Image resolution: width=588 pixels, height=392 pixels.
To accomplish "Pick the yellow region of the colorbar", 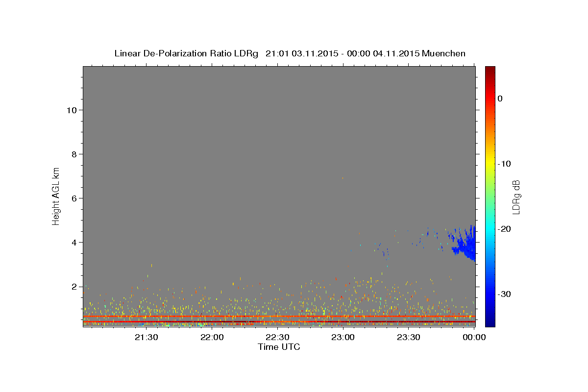I will 490,164.
